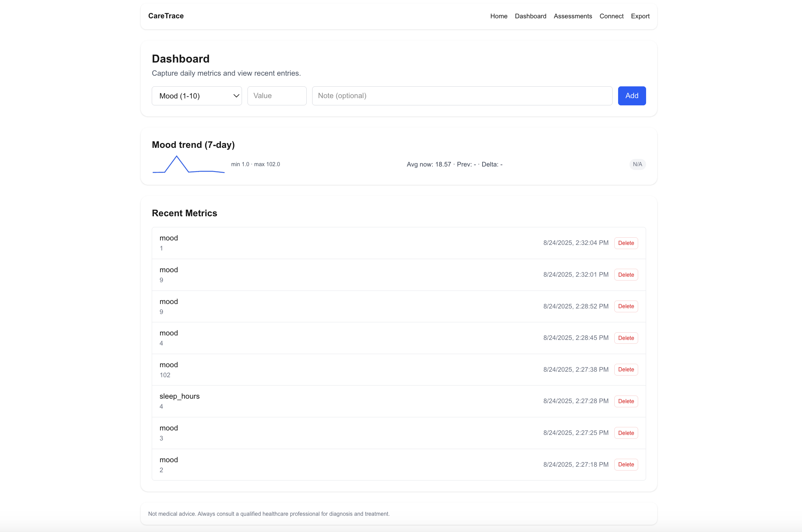Image resolution: width=802 pixels, height=532 pixels.
Task: Delete the mood entry from 2:27:18 PM
Action: tap(626, 465)
